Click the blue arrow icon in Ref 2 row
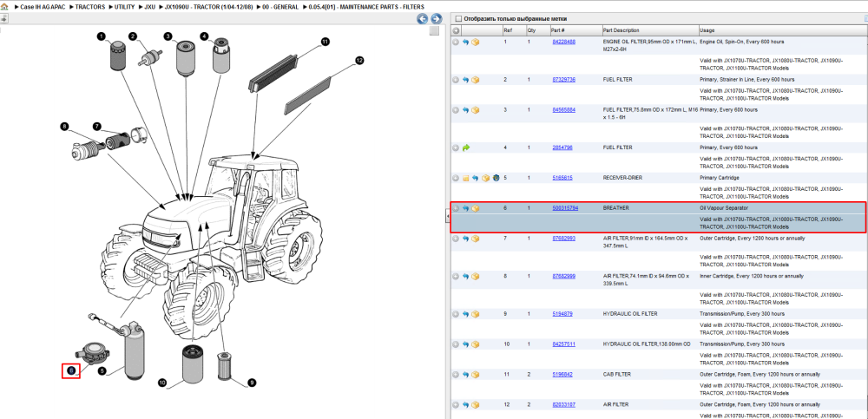This screenshot has height=419, width=868. click(465, 80)
